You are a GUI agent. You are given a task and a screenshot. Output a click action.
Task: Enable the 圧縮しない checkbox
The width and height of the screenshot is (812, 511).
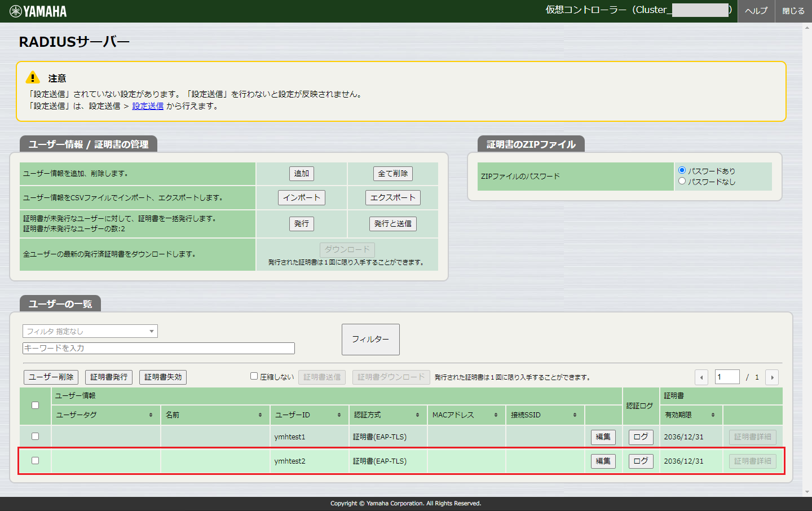pos(254,376)
